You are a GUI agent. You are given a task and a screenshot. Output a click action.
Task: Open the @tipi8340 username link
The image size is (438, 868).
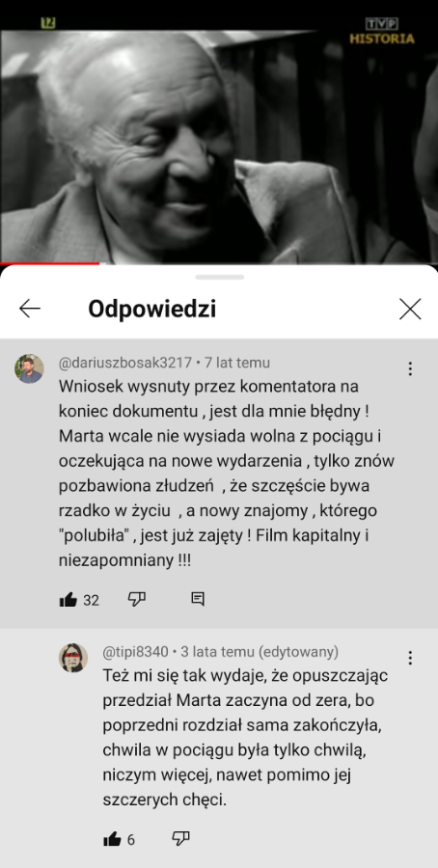pos(136,652)
